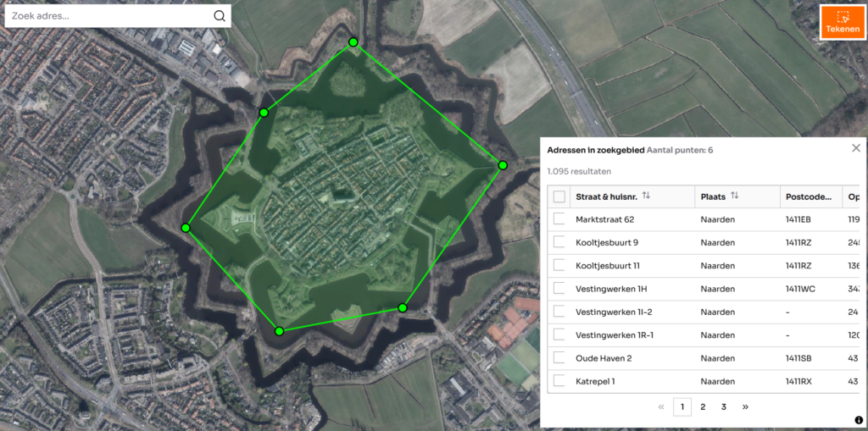868x431 pixels.
Task: Click the easternmost green polygon vertex
Action: coord(503,165)
